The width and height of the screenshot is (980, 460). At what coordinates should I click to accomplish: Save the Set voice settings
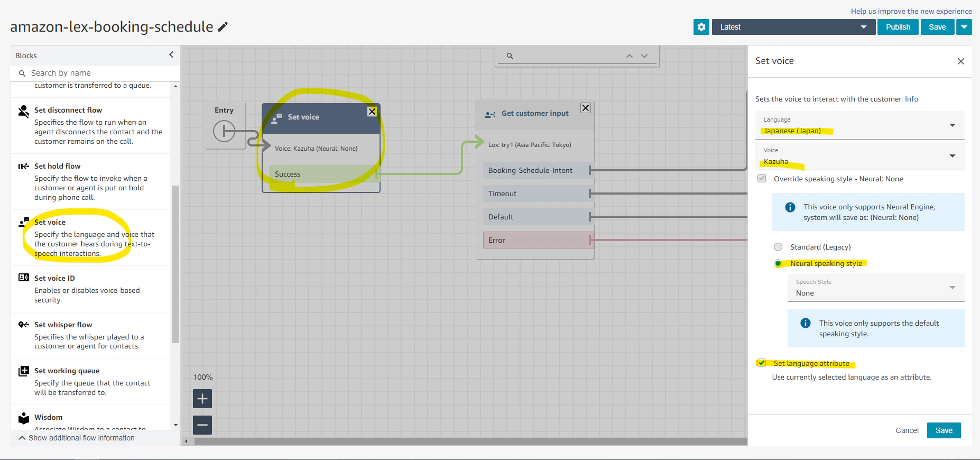(944, 430)
